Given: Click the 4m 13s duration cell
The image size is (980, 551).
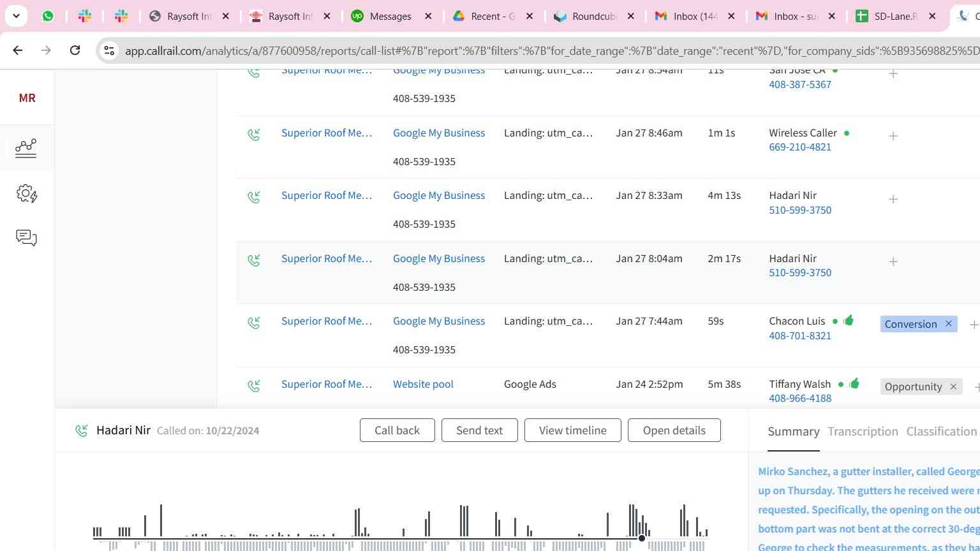Looking at the screenshot, I should click(x=724, y=195).
